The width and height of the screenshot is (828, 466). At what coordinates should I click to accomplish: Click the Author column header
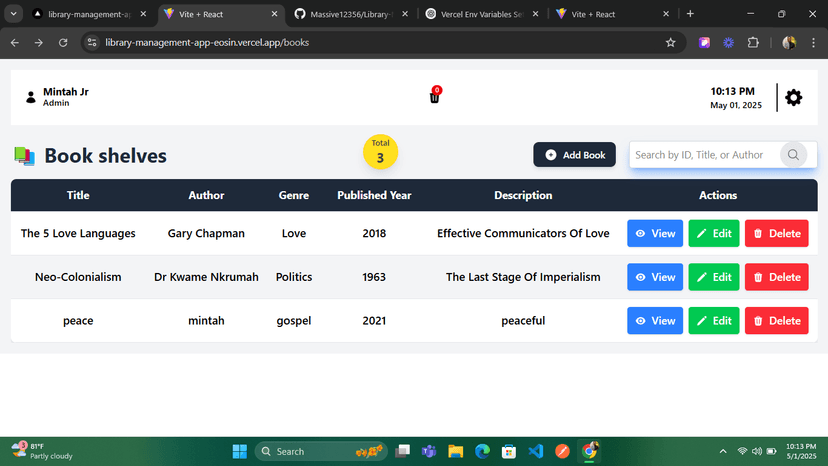coord(206,195)
